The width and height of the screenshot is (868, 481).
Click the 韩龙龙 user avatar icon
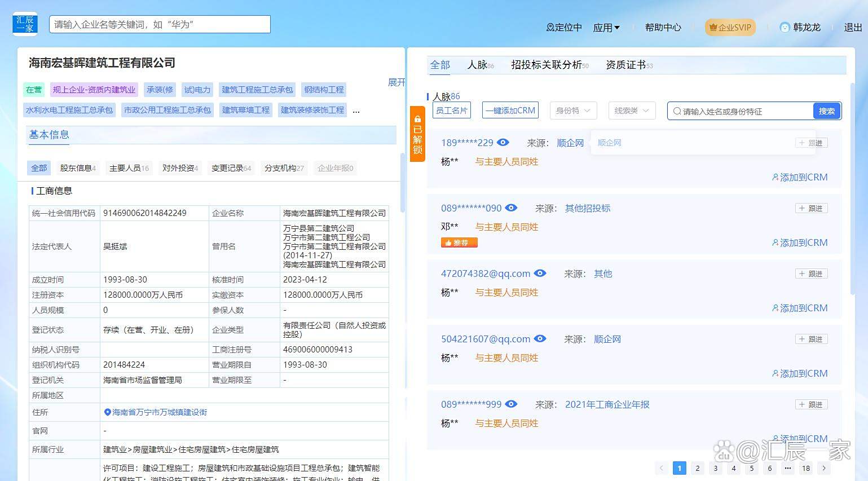pyautogui.click(x=785, y=27)
